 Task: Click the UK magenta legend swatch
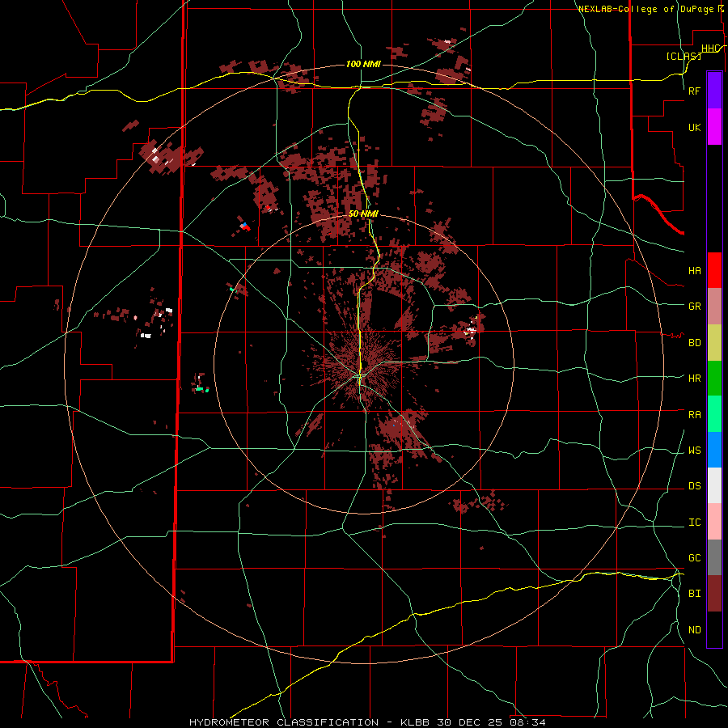click(x=714, y=127)
